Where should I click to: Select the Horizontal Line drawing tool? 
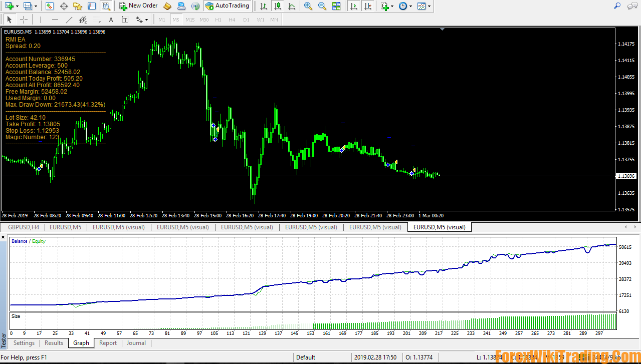coord(55,20)
